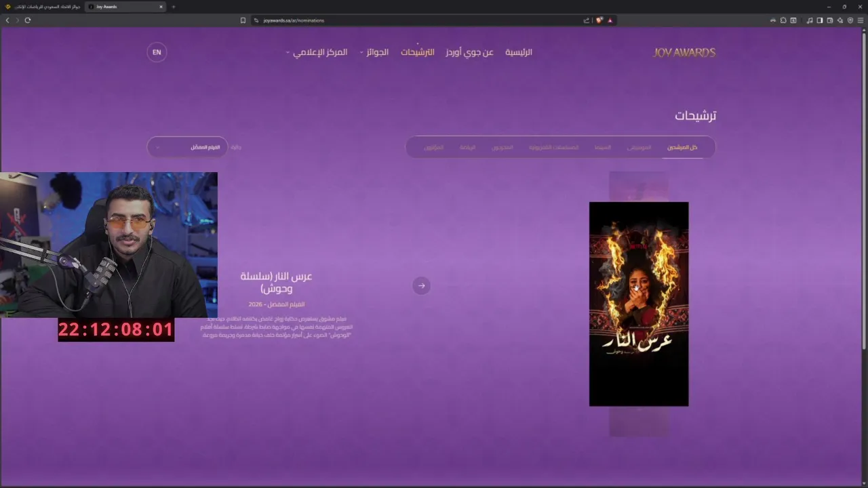Open the extensions puzzle icon
This screenshot has width=868, height=488.
tap(783, 20)
